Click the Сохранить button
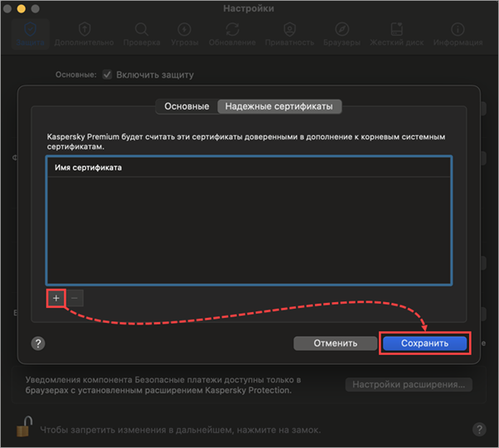Image resolution: width=499 pixels, height=448 pixels. coord(425,343)
